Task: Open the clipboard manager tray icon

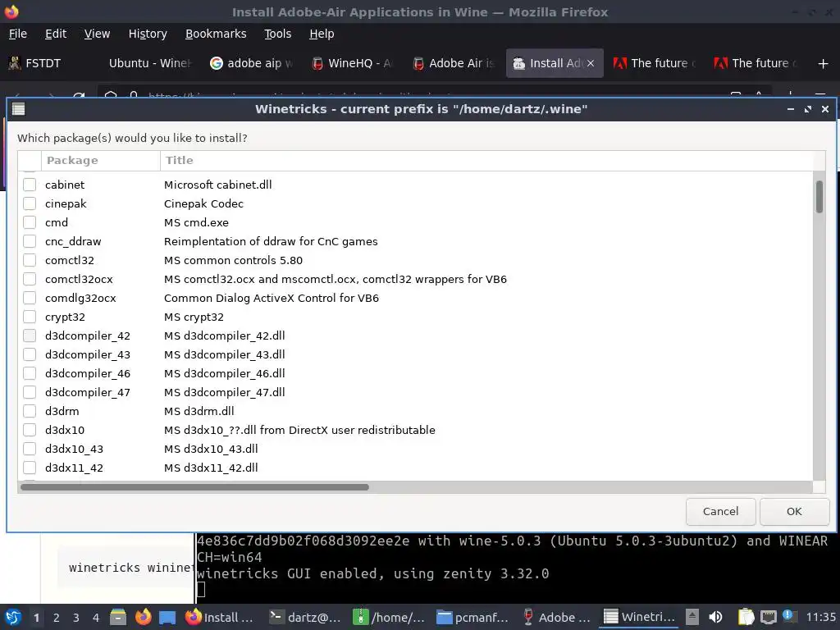Action: (x=746, y=617)
